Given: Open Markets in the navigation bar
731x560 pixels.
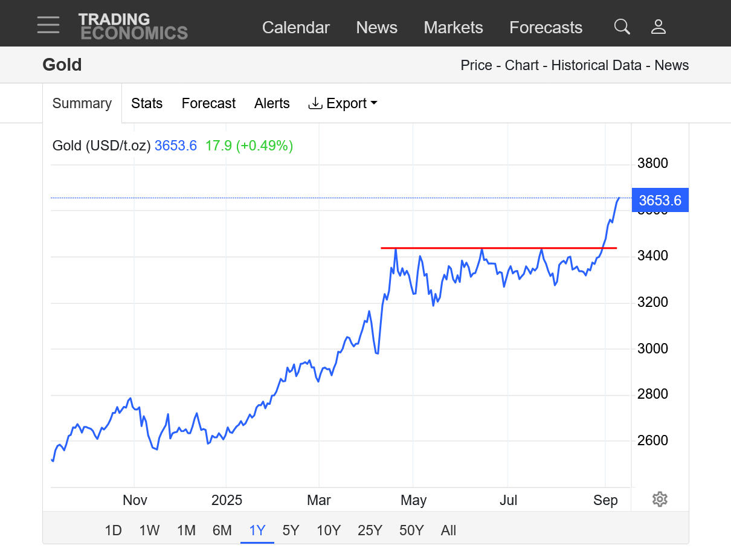Looking at the screenshot, I should point(453,27).
